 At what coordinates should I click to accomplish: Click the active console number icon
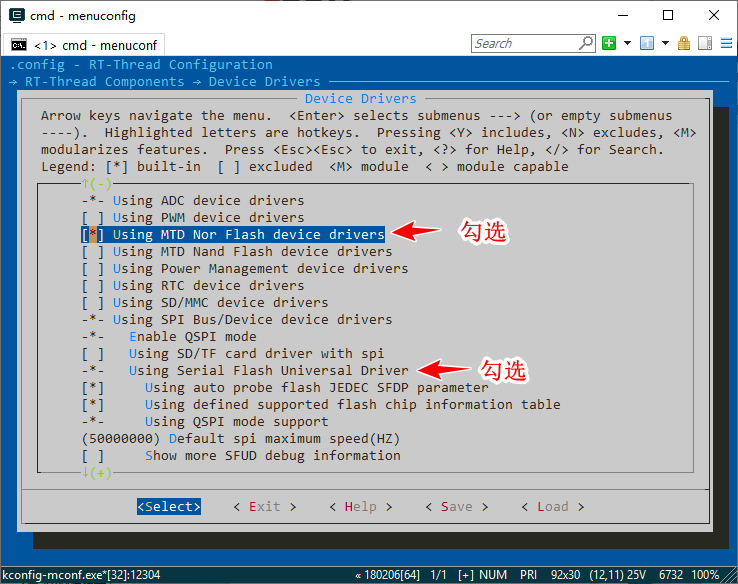tap(647, 43)
